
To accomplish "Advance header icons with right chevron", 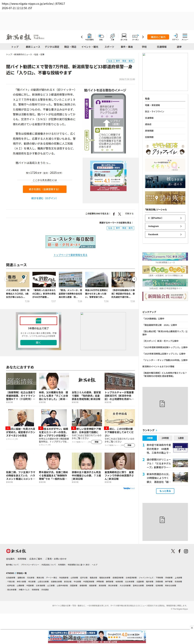I will pyautogui.click(x=143, y=37).
